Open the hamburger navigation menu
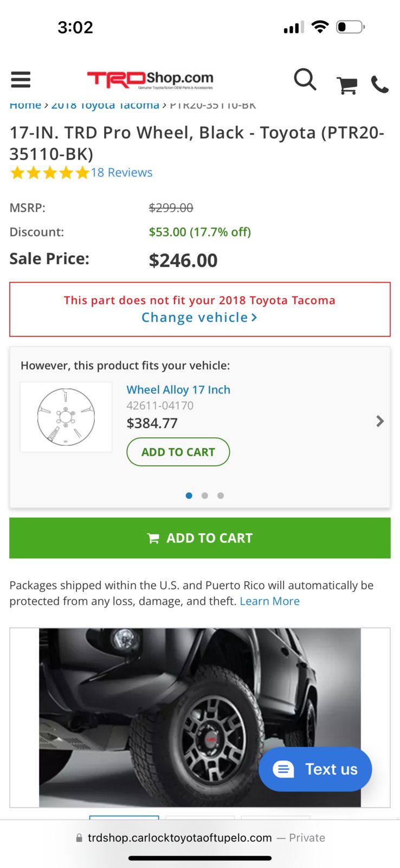Image resolution: width=400 pixels, height=868 pixels. tap(21, 80)
